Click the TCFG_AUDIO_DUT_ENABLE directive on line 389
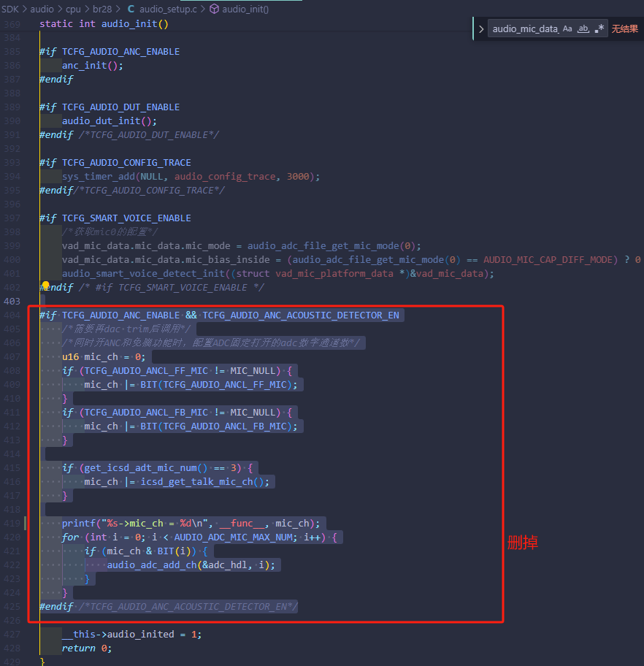The width and height of the screenshot is (644, 666). tap(120, 107)
